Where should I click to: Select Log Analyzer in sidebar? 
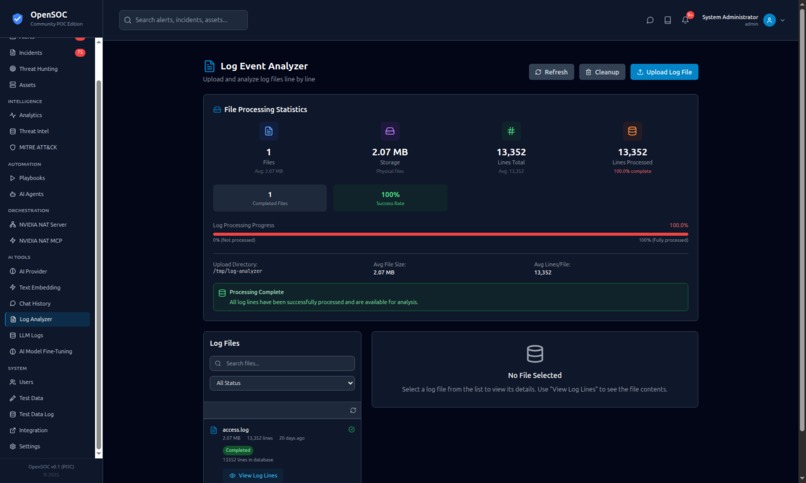tap(47, 319)
